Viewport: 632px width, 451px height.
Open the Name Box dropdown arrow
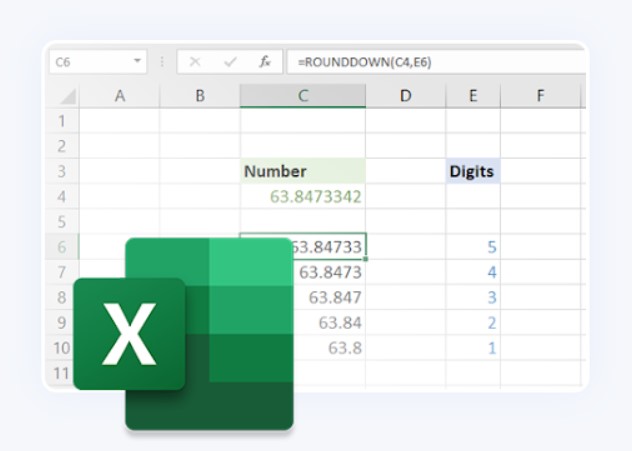(137, 61)
